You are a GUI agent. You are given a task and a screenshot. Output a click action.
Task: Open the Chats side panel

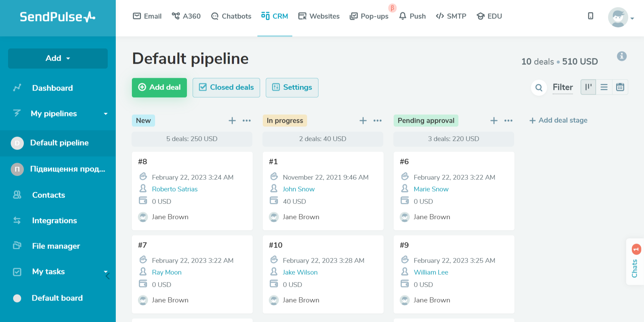[x=635, y=262]
